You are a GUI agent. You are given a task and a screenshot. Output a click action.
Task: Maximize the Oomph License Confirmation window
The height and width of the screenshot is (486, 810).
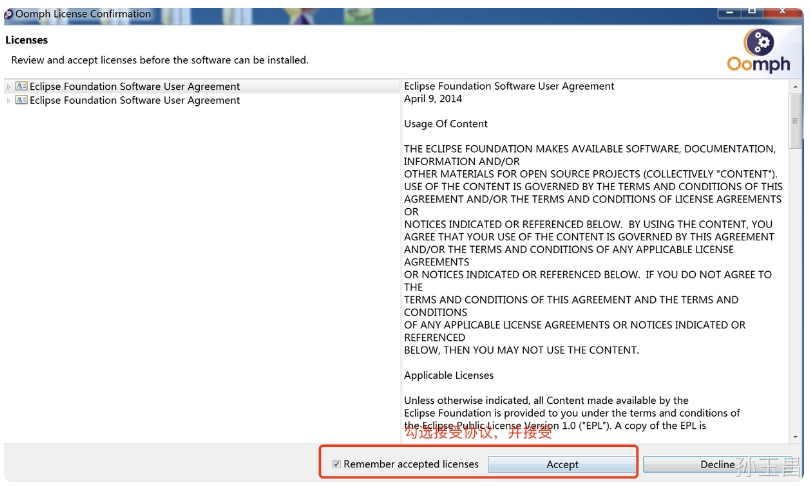click(x=752, y=11)
